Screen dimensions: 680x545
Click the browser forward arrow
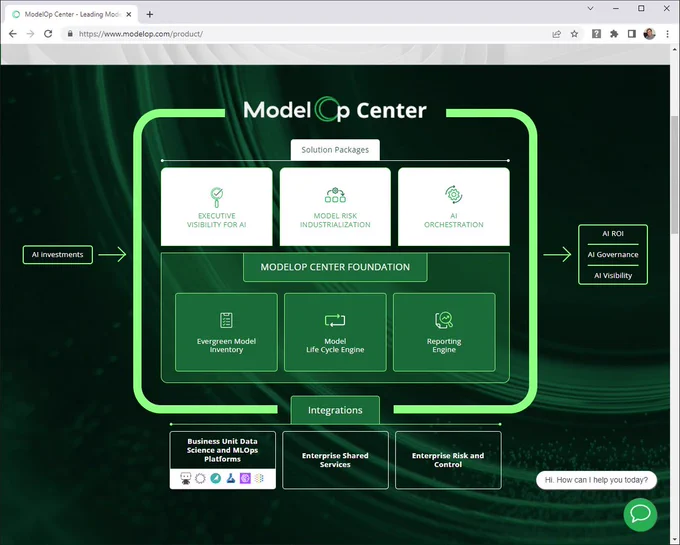30,34
